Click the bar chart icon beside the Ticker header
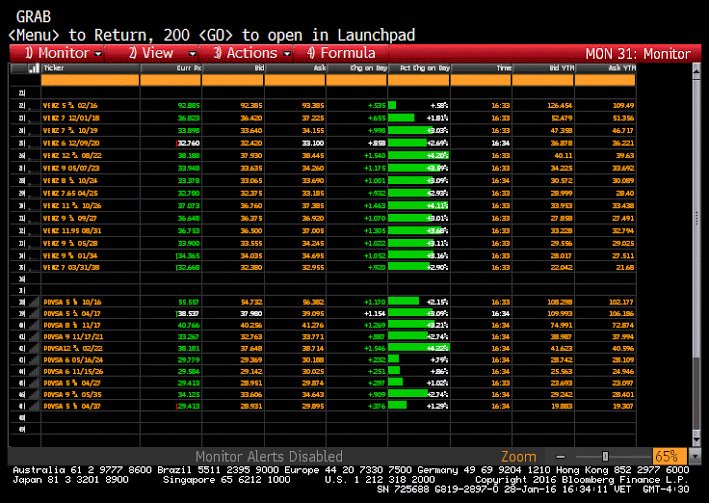 [x=33, y=68]
